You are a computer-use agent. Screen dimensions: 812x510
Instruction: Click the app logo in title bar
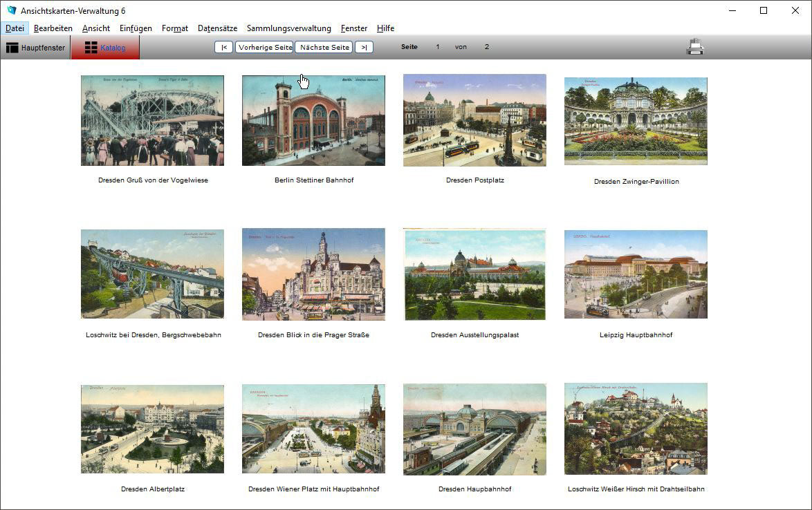coord(11,10)
